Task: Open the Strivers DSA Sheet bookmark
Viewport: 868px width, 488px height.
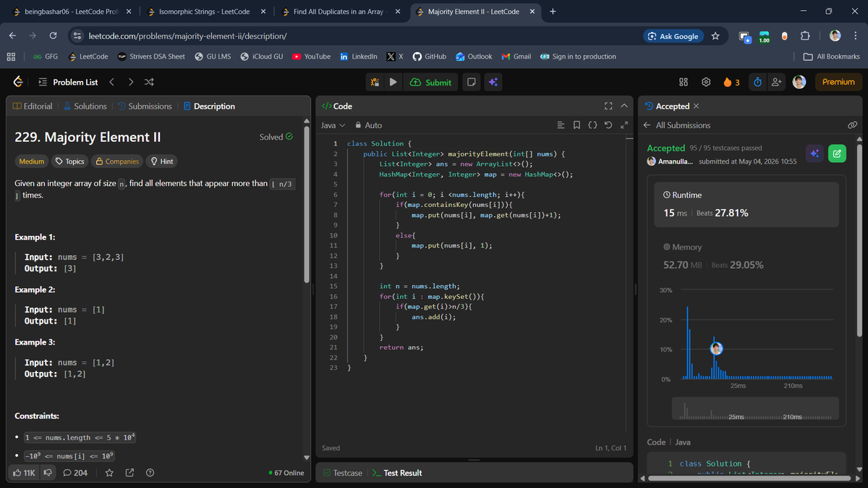Action: 151,56
